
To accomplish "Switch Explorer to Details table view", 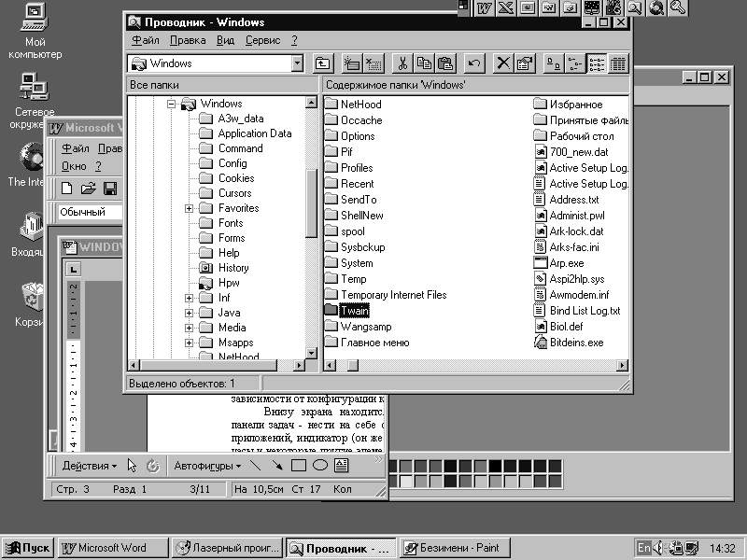I will coord(618,63).
